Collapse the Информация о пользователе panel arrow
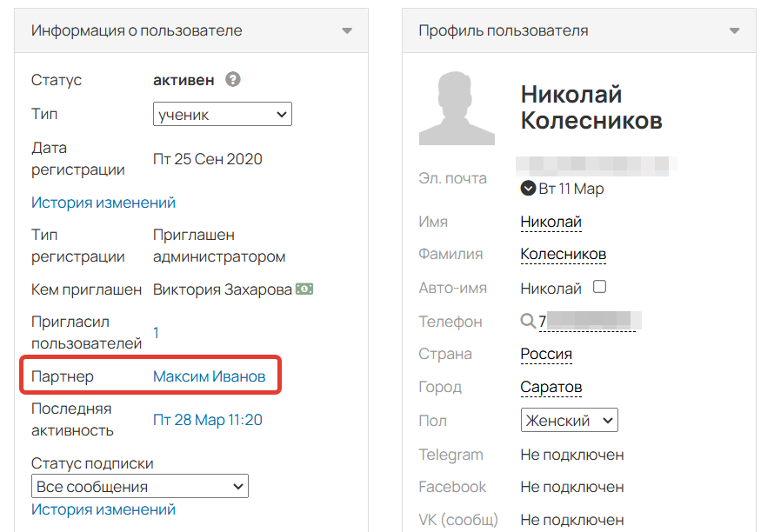Image resolution: width=774 pixels, height=532 pixels. point(347,30)
